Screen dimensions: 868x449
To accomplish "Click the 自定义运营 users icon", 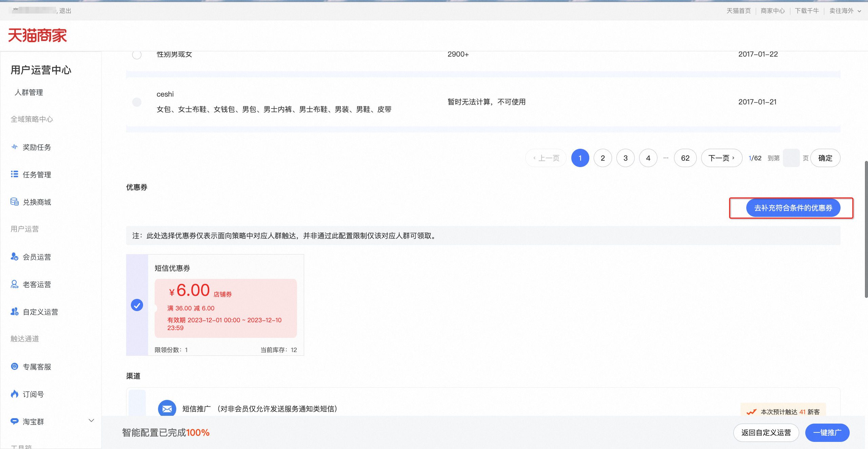I will point(15,311).
